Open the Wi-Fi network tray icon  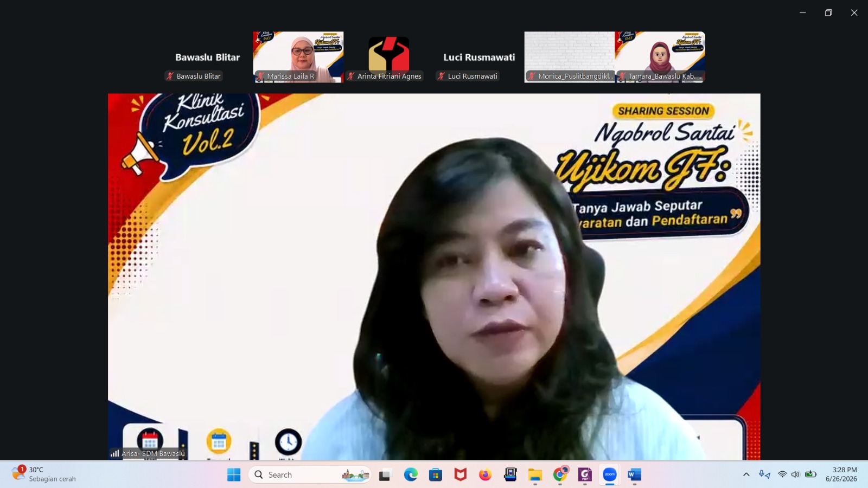coord(782,474)
